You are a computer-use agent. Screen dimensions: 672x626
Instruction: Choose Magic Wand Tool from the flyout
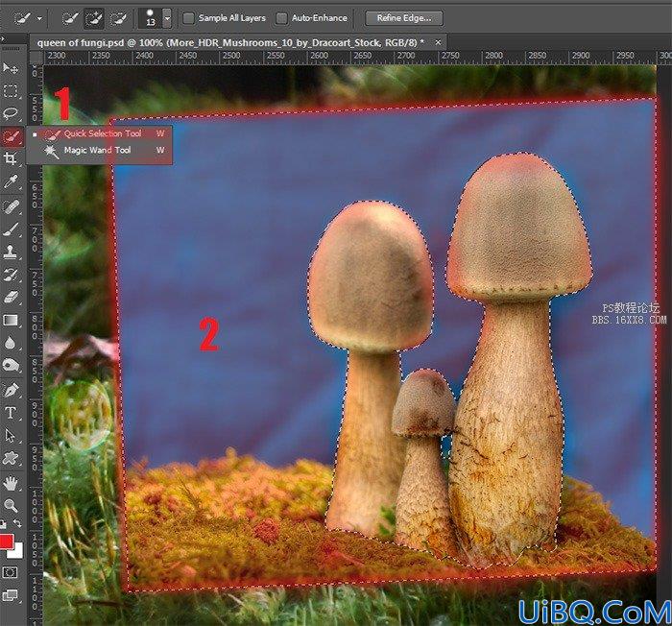click(99, 151)
